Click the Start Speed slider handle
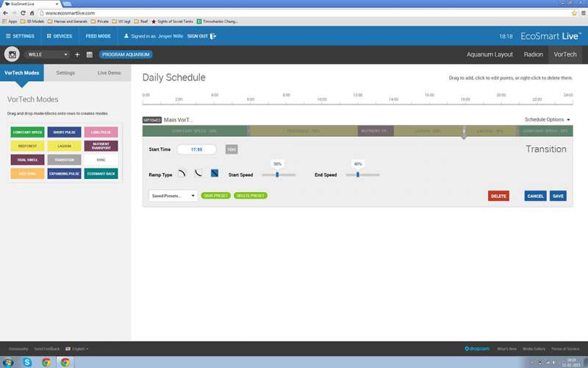 [277, 174]
